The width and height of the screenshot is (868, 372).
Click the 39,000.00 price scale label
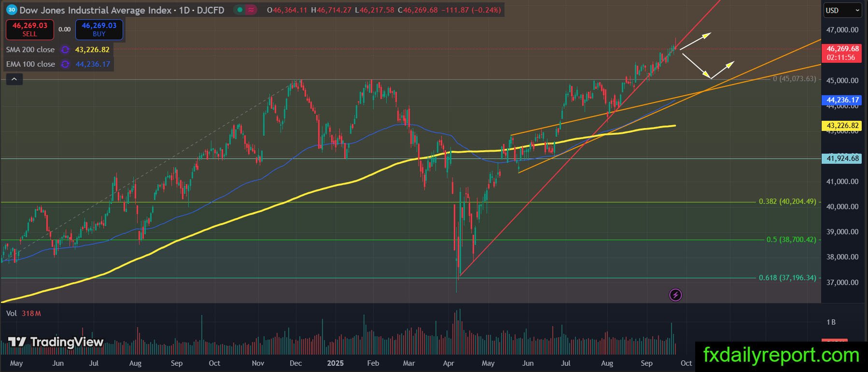click(842, 232)
